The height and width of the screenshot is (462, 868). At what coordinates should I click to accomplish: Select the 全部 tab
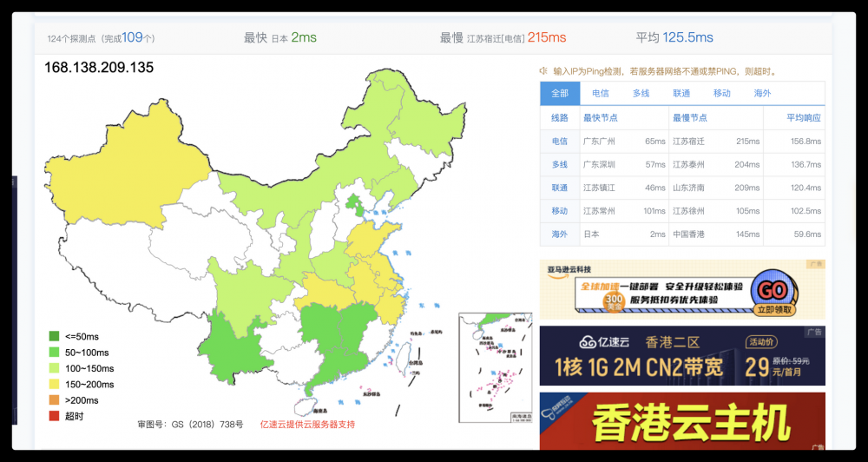tap(560, 94)
